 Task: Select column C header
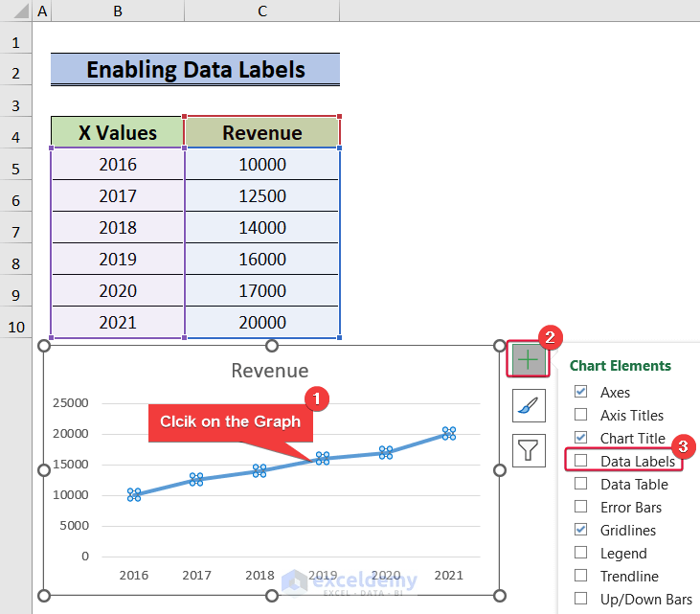pyautogui.click(x=262, y=11)
